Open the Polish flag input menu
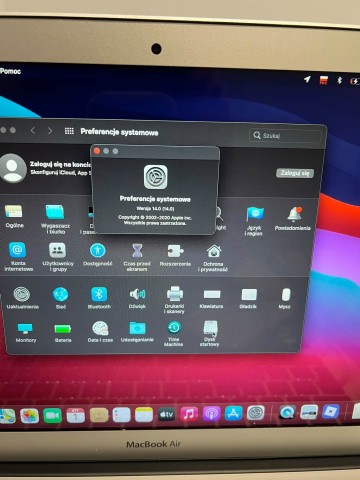This screenshot has height=480, width=360. pos(324,80)
